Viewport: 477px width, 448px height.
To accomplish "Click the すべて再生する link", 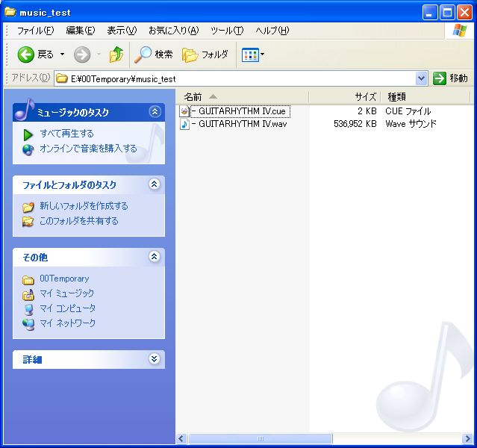I will click(x=66, y=134).
